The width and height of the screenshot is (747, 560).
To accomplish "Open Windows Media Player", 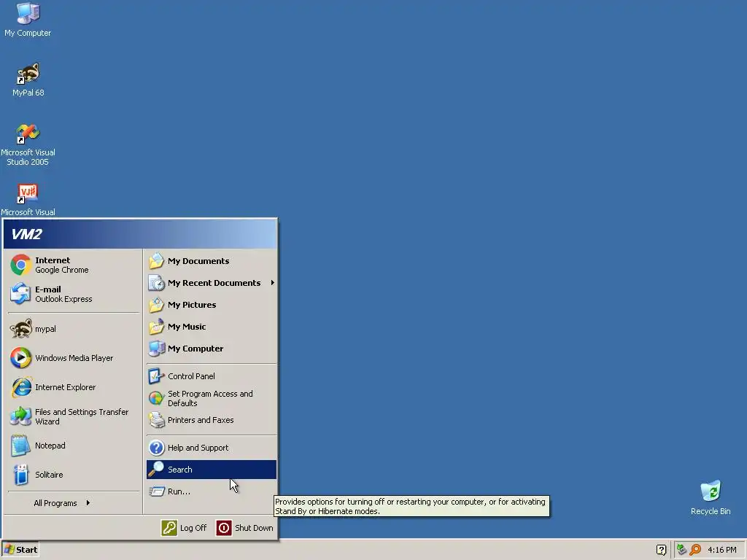I will (74, 358).
